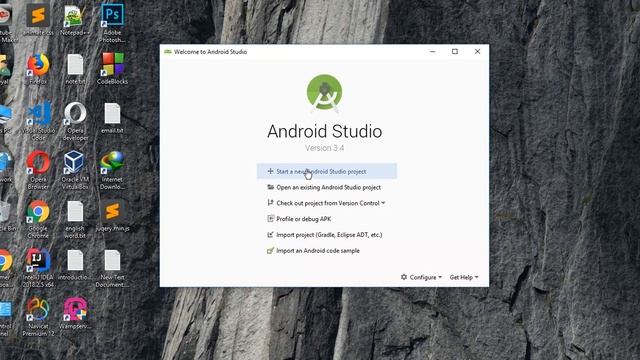This screenshot has height=360, width=640.
Task: Select the IntelliJ IDEA desktop shortcut
Action: pyautogui.click(x=38, y=268)
